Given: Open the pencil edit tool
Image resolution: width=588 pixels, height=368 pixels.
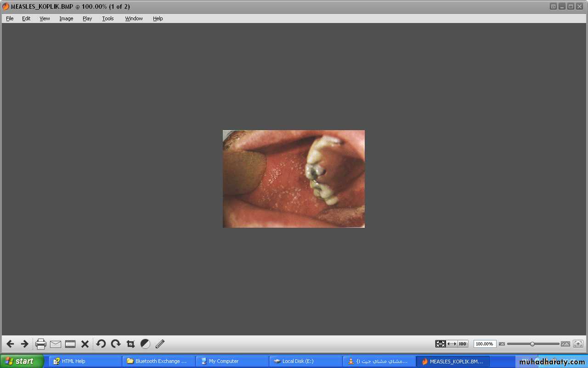Looking at the screenshot, I should [x=160, y=344].
